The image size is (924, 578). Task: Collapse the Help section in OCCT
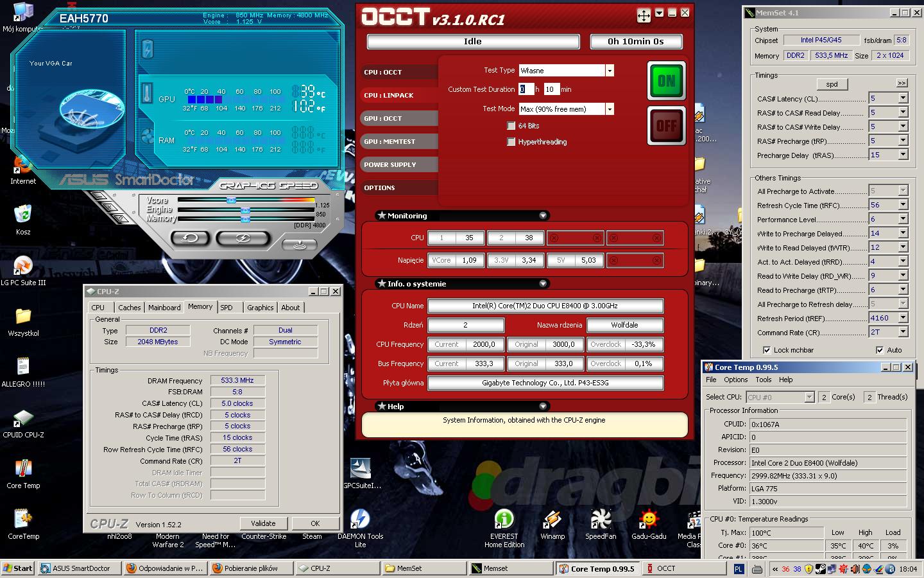click(x=543, y=407)
